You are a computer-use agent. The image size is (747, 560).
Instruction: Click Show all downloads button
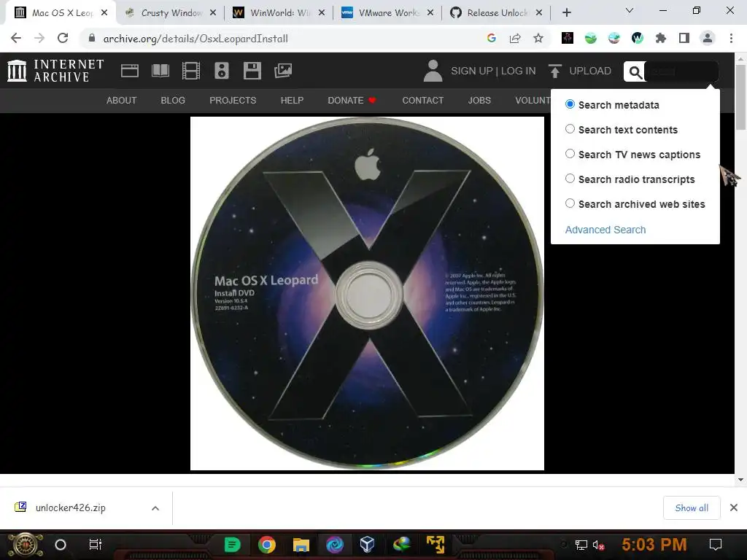(x=692, y=508)
